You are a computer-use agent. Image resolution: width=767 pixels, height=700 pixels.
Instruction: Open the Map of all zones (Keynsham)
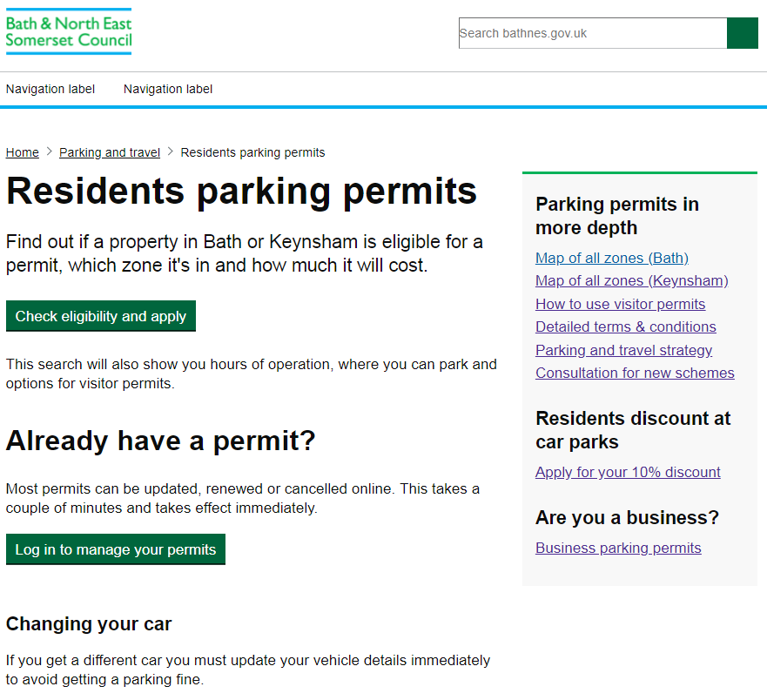tap(631, 280)
